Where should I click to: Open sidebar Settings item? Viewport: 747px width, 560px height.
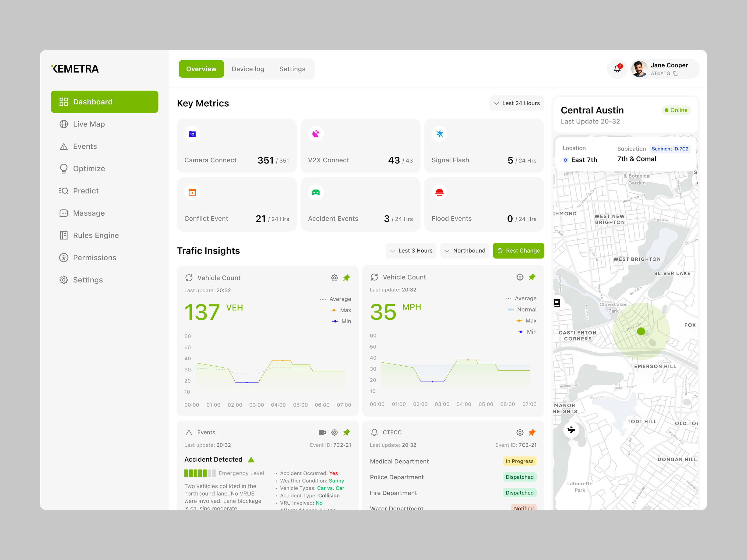(104, 280)
